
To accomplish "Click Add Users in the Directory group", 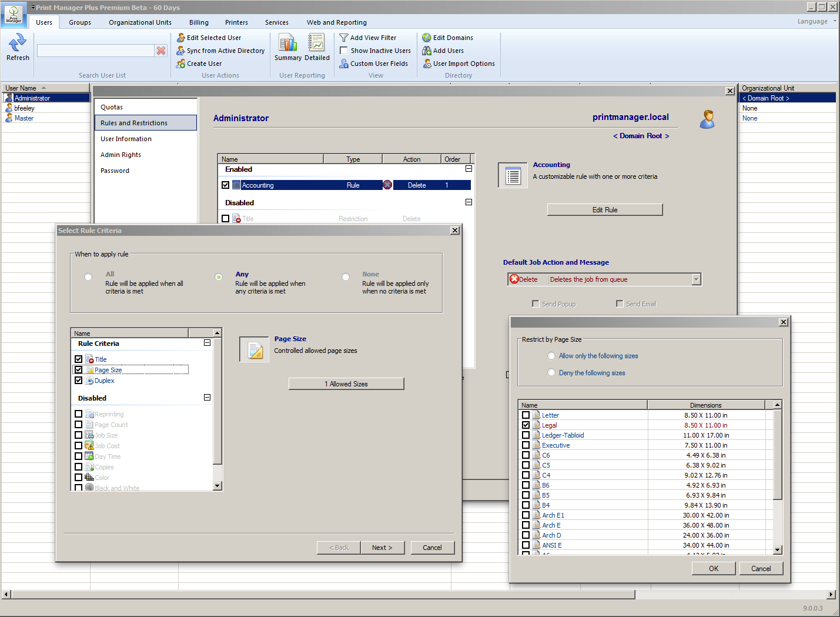I will tap(443, 51).
